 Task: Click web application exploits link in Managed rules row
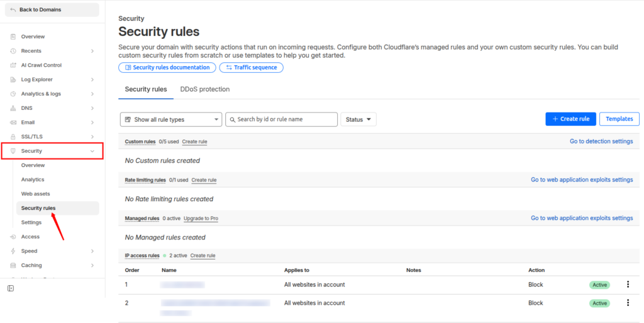[x=582, y=218]
